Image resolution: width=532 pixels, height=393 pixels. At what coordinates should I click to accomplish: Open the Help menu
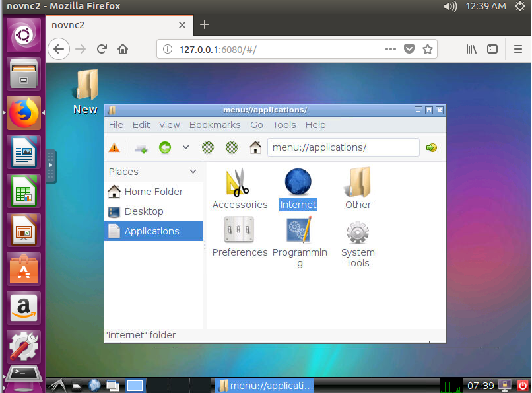point(316,125)
